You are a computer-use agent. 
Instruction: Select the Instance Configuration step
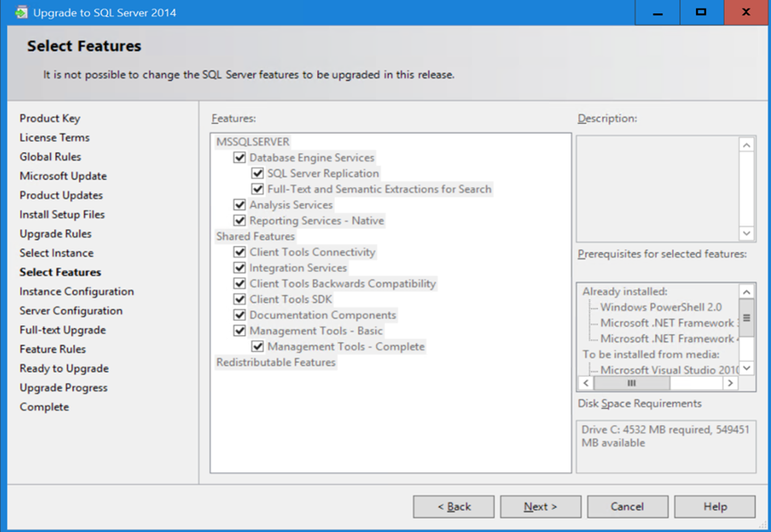[x=77, y=291]
